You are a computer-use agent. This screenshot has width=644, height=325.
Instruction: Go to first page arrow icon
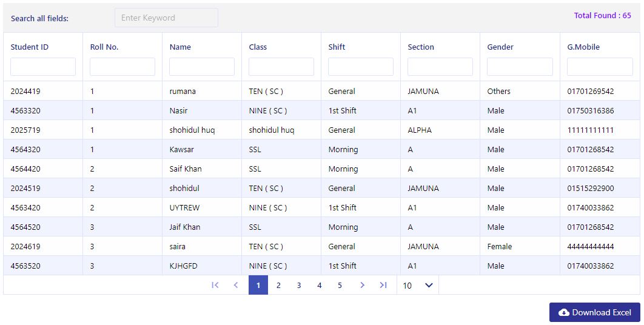[x=215, y=285]
